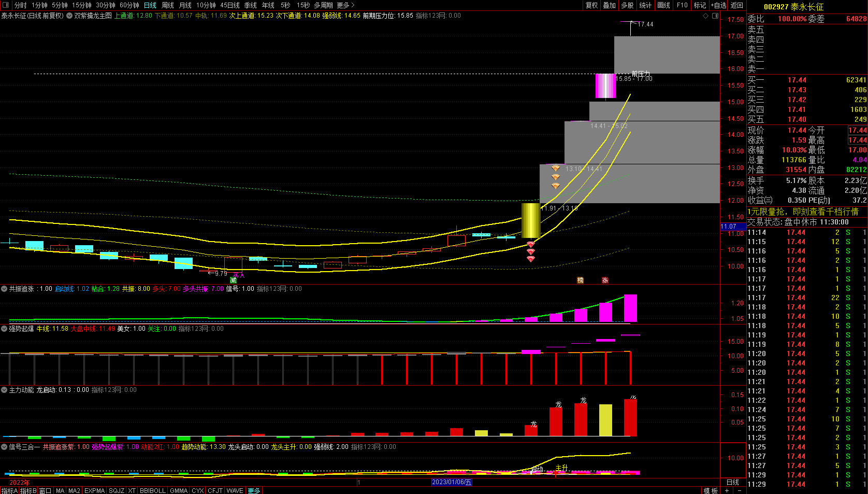Select 周线 weekly chart period
This screenshot has width=868, height=494.
point(168,5)
